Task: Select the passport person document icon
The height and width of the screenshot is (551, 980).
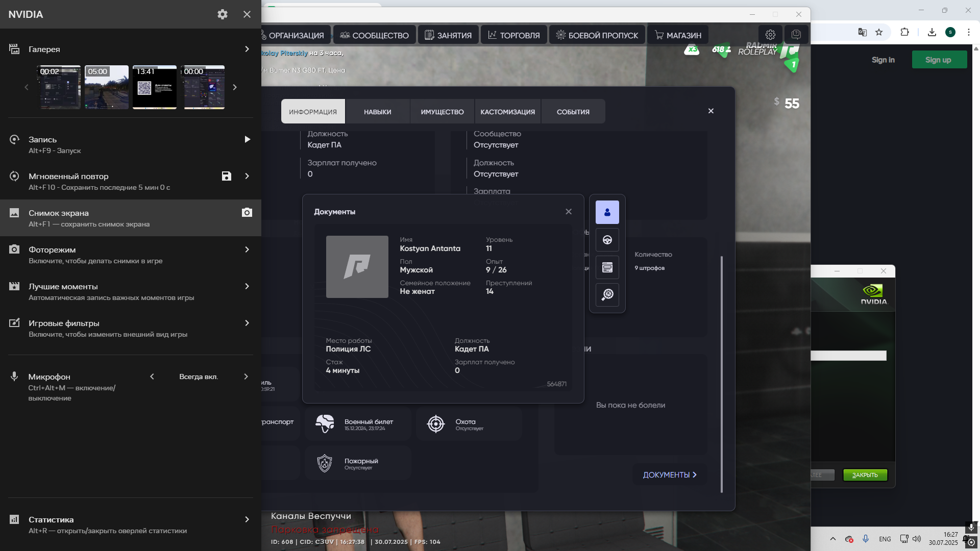Action: pyautogui.click(x=607, y=212)
